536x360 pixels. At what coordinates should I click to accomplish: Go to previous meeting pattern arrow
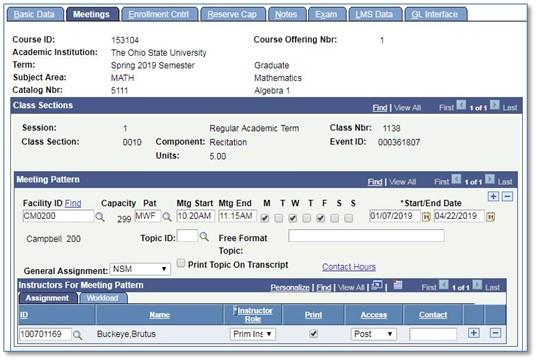click(456, 179)
